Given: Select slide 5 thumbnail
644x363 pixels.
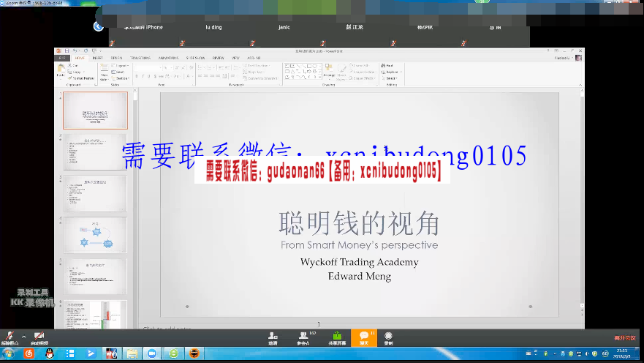Looking at the screenshot, I should click(95, 276).
